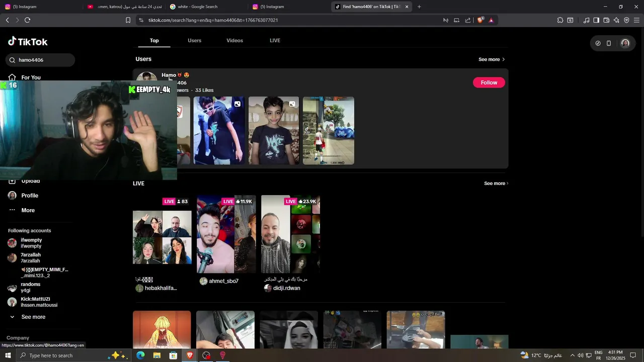Open the Brave VPN shield icon
644x362 pixels.
626,20
